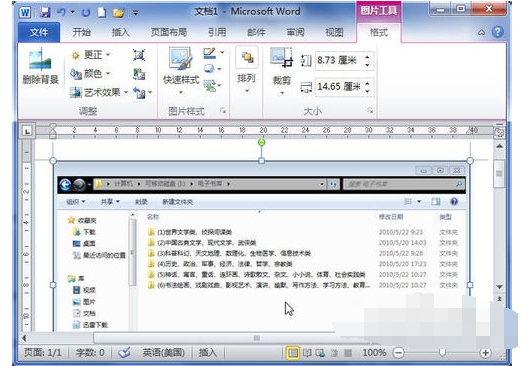Click 字数: 0 word count

pyautogui.click(x=90, y=353)
